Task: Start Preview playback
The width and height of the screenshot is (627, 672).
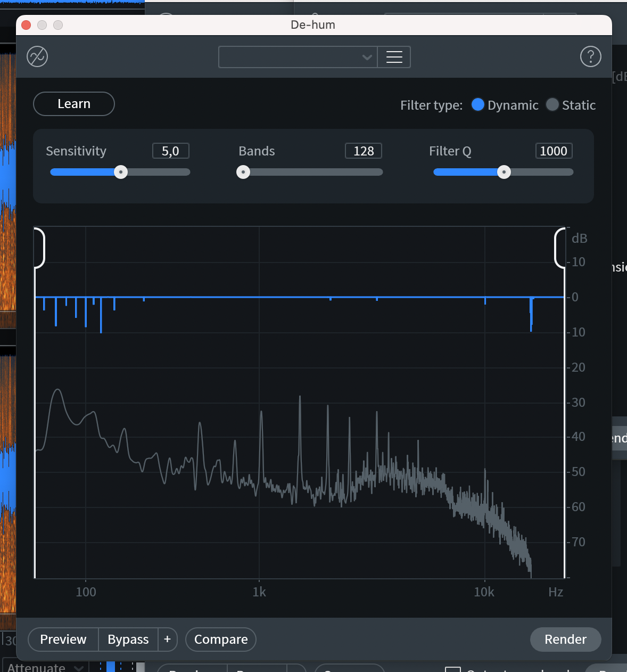Action: coord(63,639)
